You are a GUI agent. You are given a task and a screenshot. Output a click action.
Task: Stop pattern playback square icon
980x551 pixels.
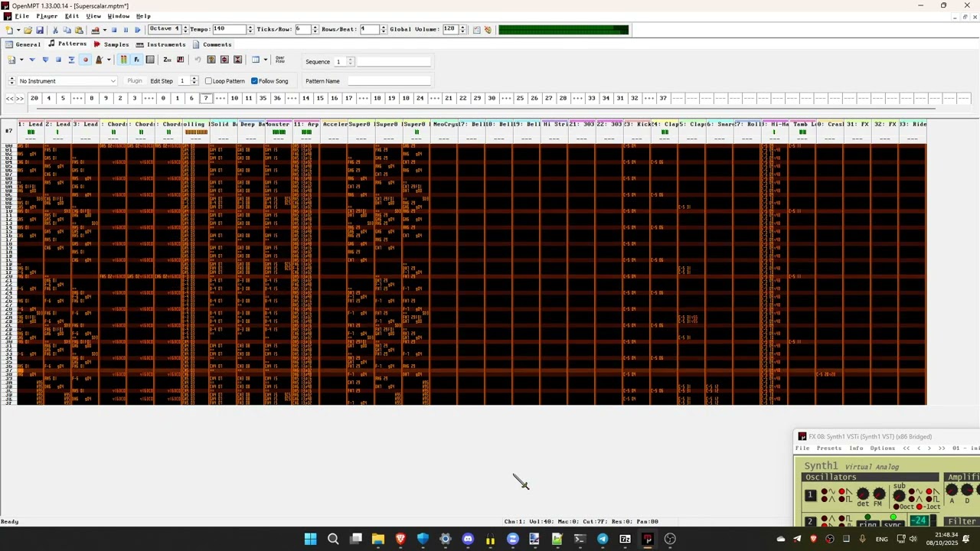(58, 60)
